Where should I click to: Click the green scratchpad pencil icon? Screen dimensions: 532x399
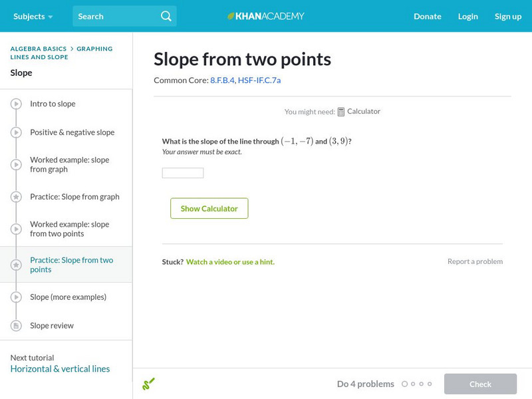pos(148,384)
